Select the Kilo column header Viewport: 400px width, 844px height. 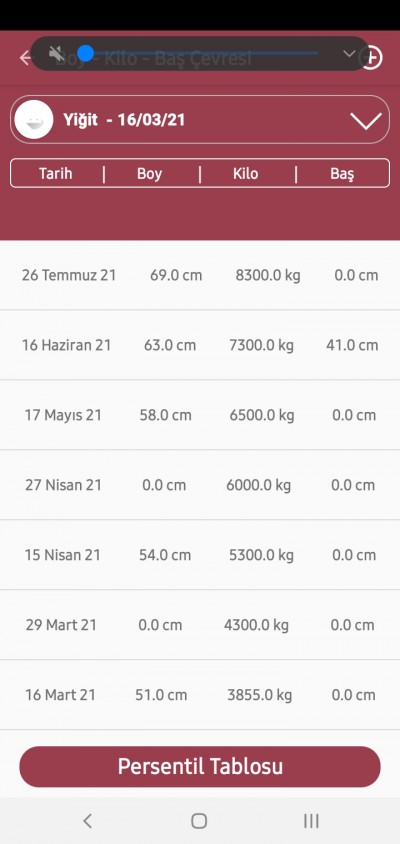(x=245, y=174)
